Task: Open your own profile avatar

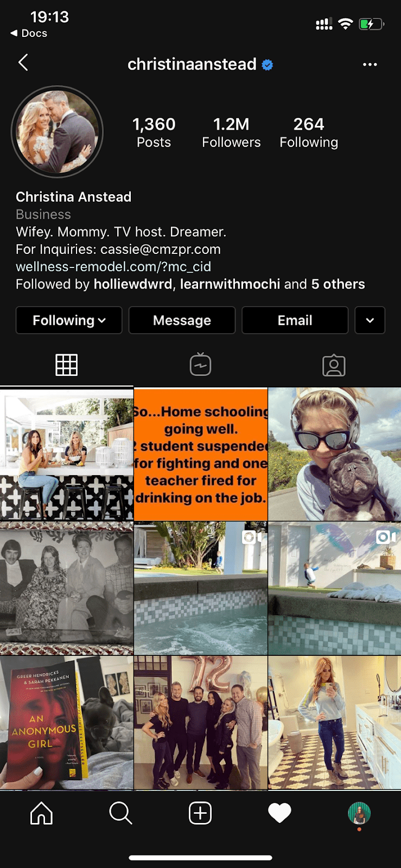Action: coord(359,813)
